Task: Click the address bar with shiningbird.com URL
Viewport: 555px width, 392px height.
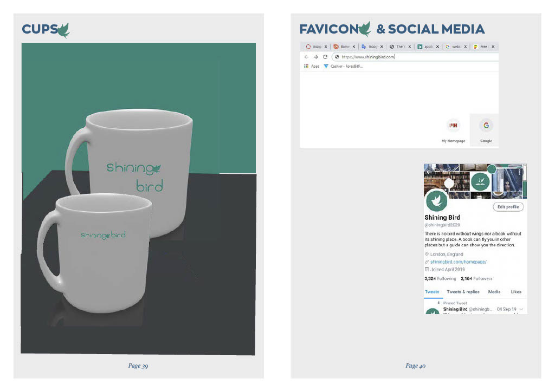Action: tap(415, 57)
